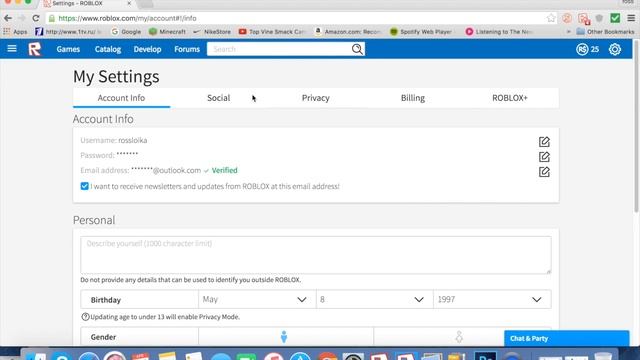Go back with browser back arrow
The height and width of the screenshot is (360, 640).
[x=8, y=18]
